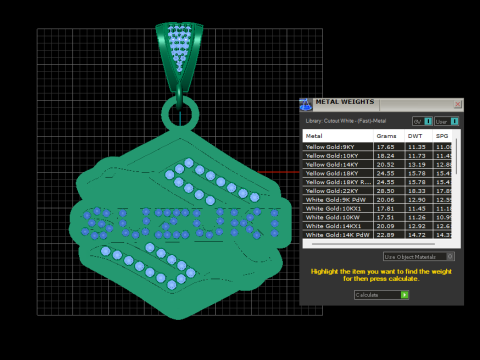Click the 12.90 DWT value
480x360 pixels.
tap(417, 200)
